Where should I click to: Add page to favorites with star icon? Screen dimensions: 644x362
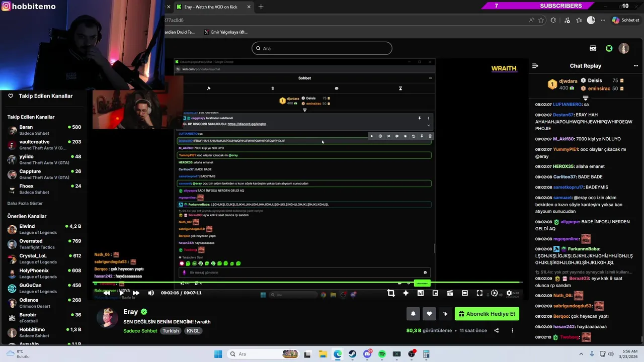click(541, 20)
